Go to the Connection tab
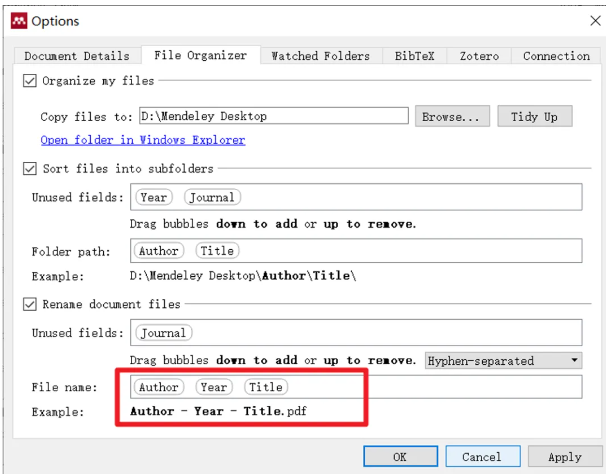This screenshot has width=606, height=474. pyautogui.click(x=556, y=56)
